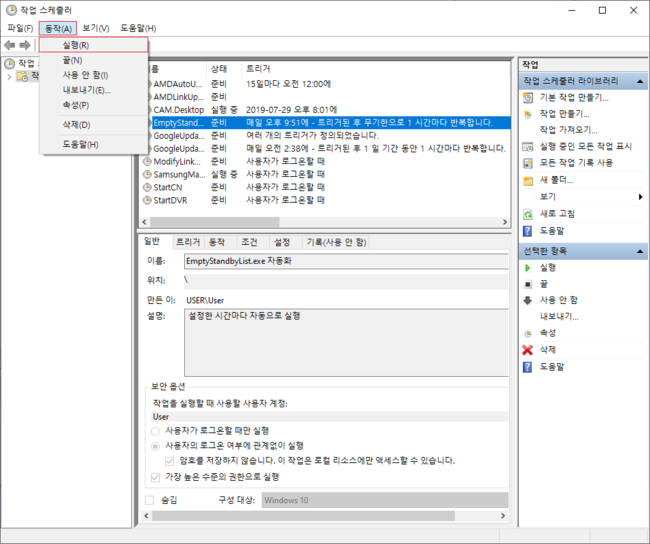Collapse the 선택한 항목 section in actions pane

tap(640, 250)
